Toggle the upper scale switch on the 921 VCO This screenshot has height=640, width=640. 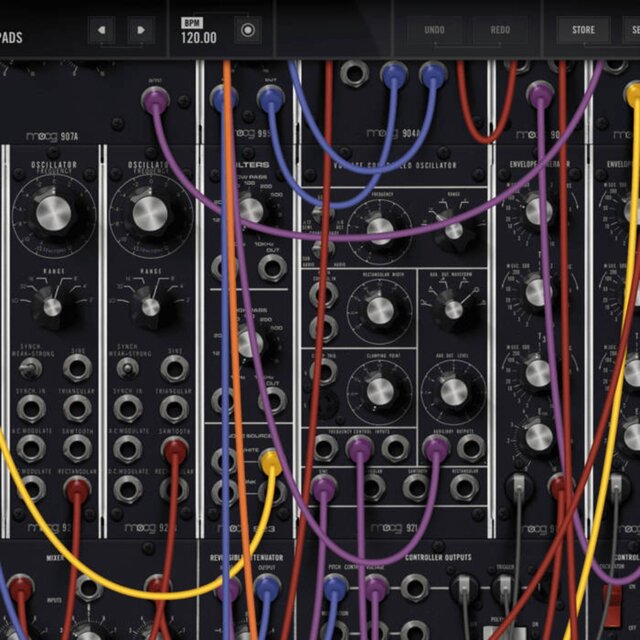[322, 213]
